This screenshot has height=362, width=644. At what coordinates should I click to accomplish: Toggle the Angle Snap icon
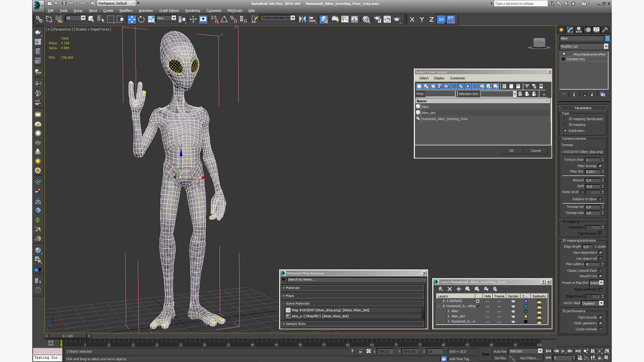224,19
